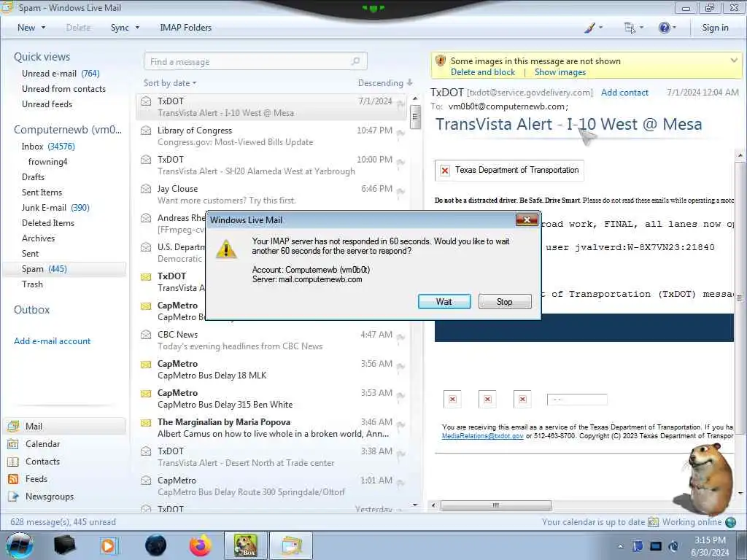Open the Junk E-mail folder
747x560 pixels.
[55, 207]
